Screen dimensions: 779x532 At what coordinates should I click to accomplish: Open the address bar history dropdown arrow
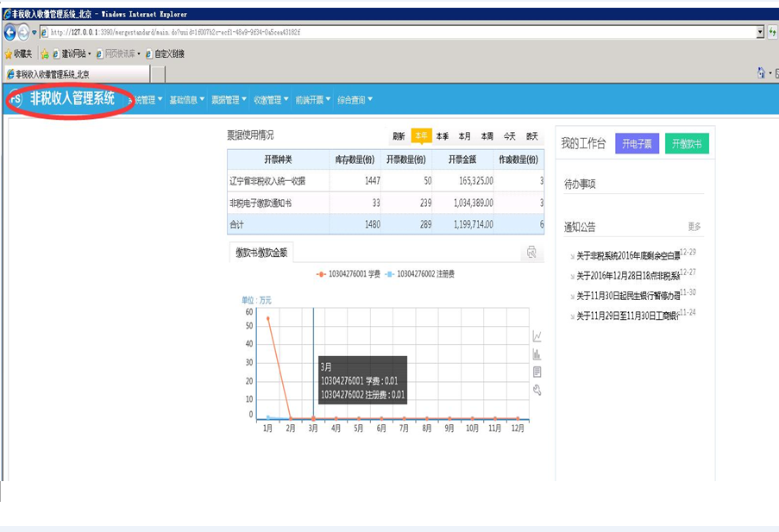click(760, 32)
